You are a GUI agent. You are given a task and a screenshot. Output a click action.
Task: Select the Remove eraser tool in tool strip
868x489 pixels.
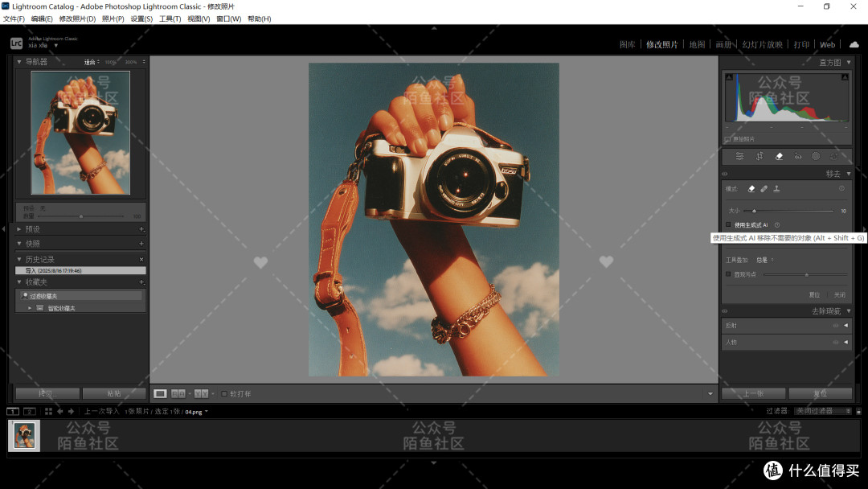tap(779, 157)
